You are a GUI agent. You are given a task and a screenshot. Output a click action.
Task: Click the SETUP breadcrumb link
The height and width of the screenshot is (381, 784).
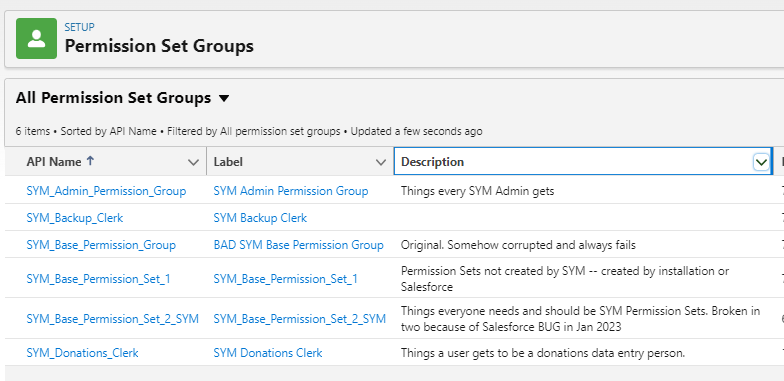click(x=80, y=27)
